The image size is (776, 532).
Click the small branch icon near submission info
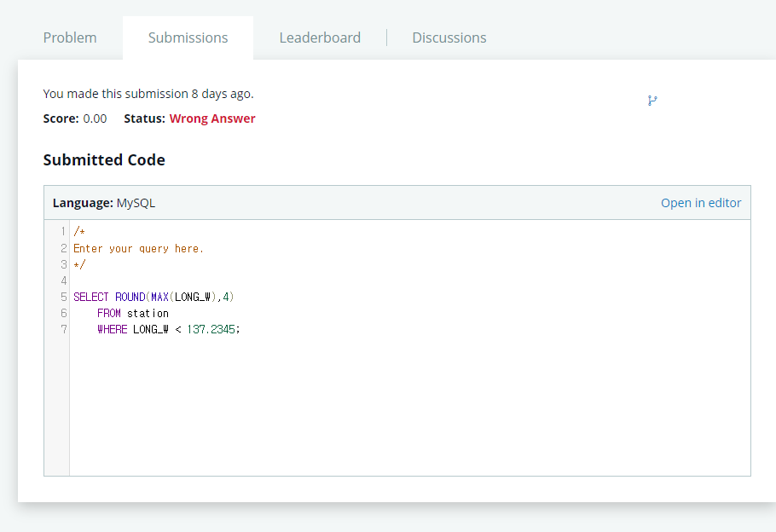(x=652, y=101)
